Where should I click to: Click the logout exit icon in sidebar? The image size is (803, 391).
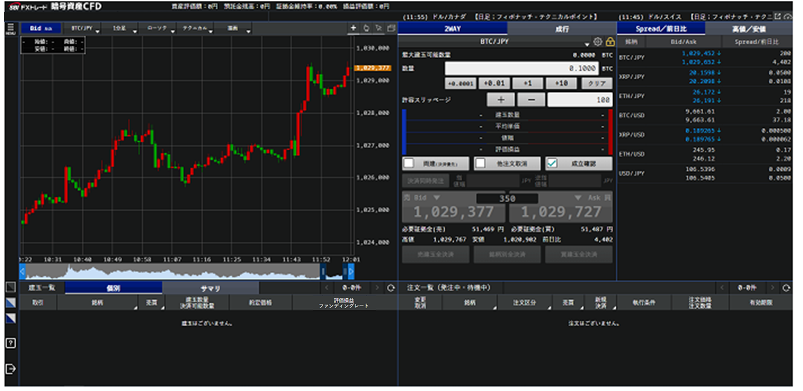pyautogui.click(x=11, y=368)
